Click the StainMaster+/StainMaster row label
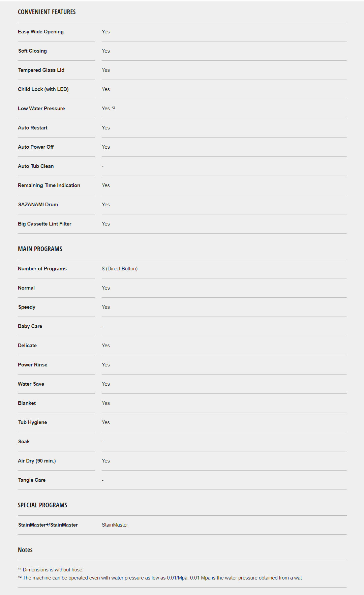 click(x=48, y=525)
